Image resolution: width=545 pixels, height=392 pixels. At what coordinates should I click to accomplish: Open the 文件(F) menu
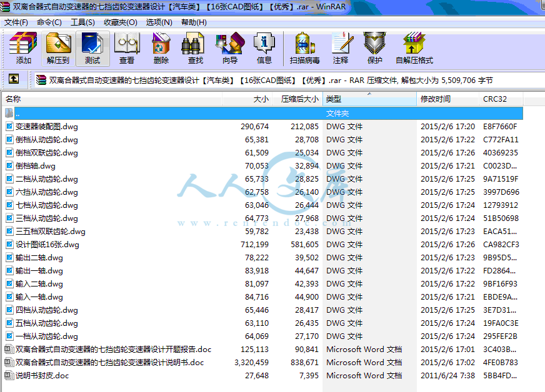click(x=16, y=22)
